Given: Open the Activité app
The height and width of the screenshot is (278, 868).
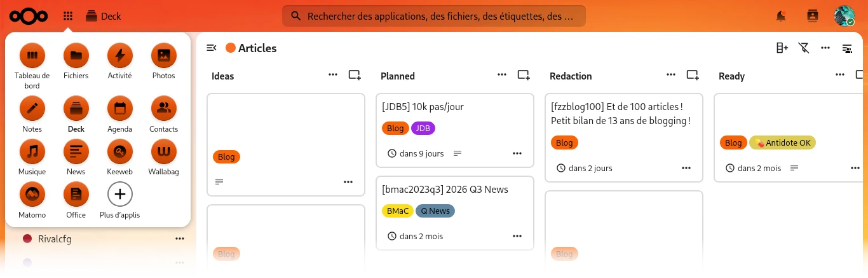Looking at the screenshot, I should (119, 61).
